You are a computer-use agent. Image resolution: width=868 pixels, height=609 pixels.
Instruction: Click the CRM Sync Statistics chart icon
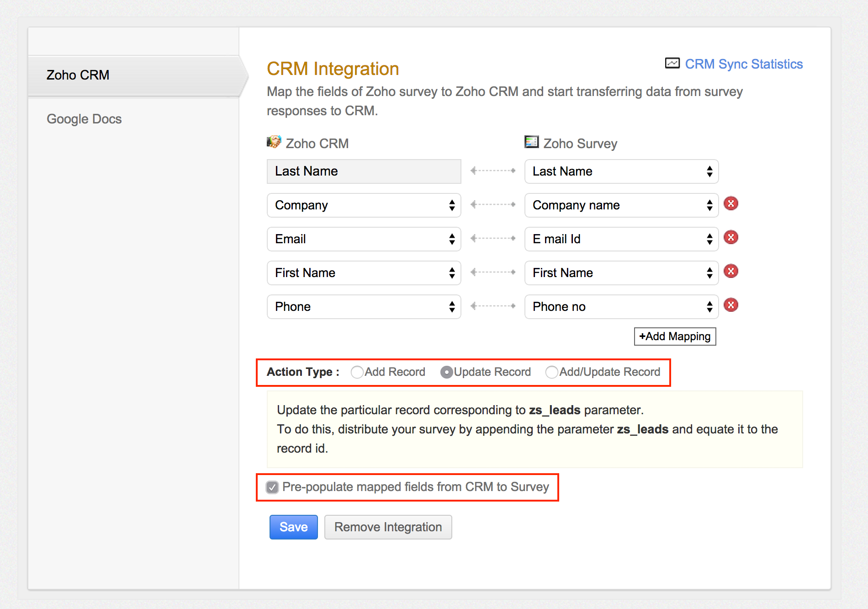coord(672,64)
